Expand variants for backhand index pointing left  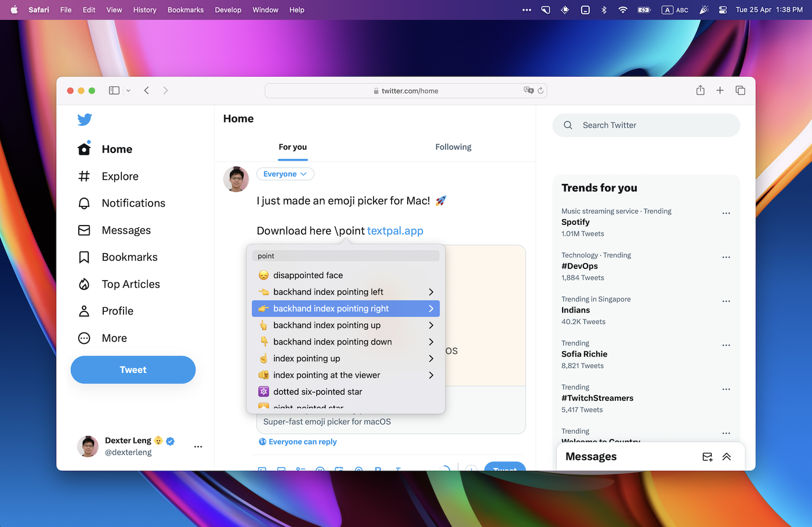431,292
